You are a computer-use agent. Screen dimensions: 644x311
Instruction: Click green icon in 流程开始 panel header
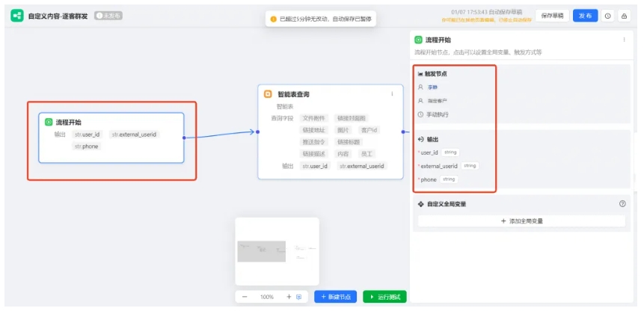click(x=418, y=40)
